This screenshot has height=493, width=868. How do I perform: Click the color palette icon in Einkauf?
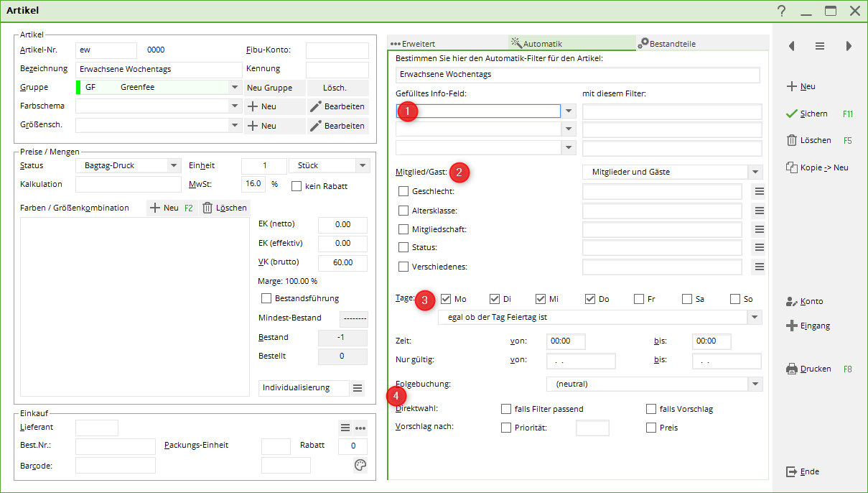pyautogui.click(x=360, y=466)
